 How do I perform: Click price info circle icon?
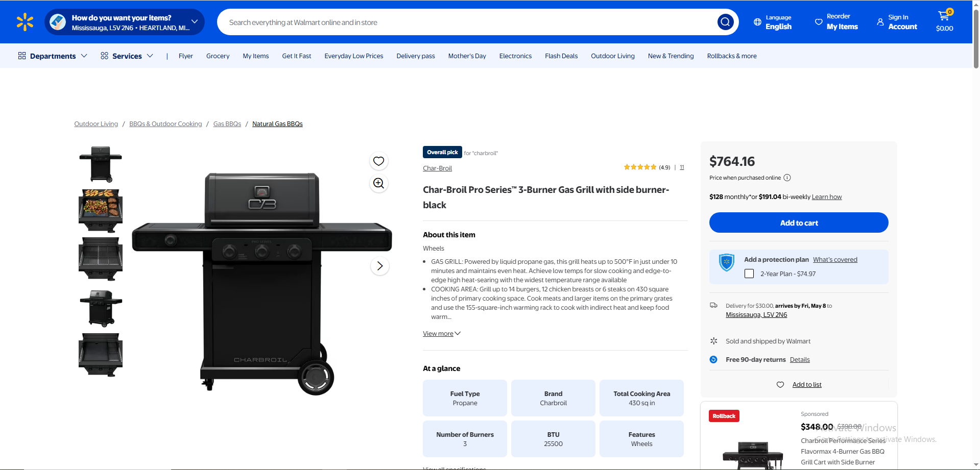(787, 178)
